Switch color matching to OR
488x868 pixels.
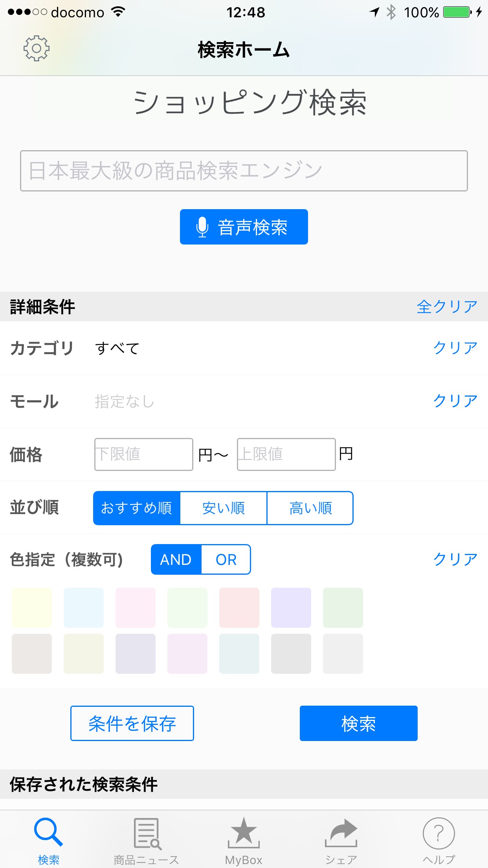[x=226, y=559]
